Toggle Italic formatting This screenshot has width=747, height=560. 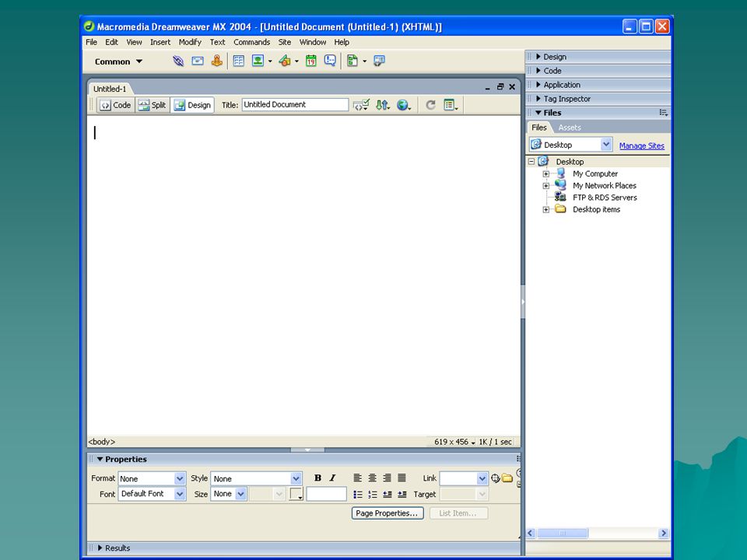[x=332, y=478]
